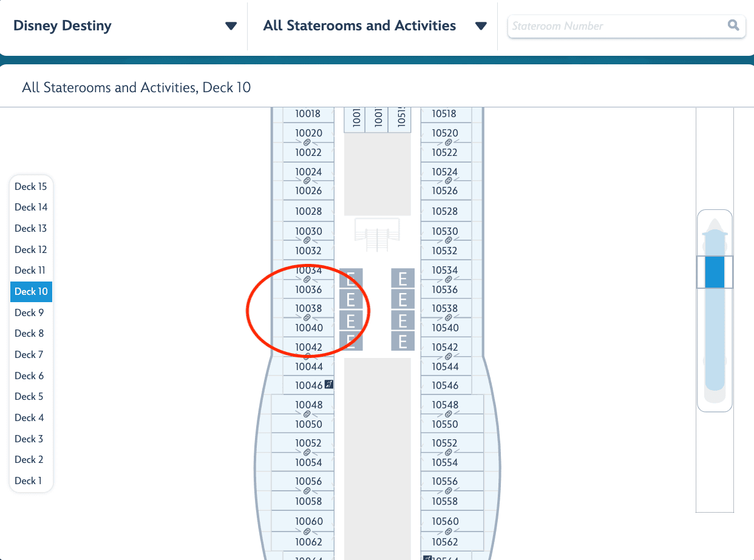The width and height of the screenshot is (754, 560).
Task: Click the ship mini-map position indicator
Action: point(715,272)
